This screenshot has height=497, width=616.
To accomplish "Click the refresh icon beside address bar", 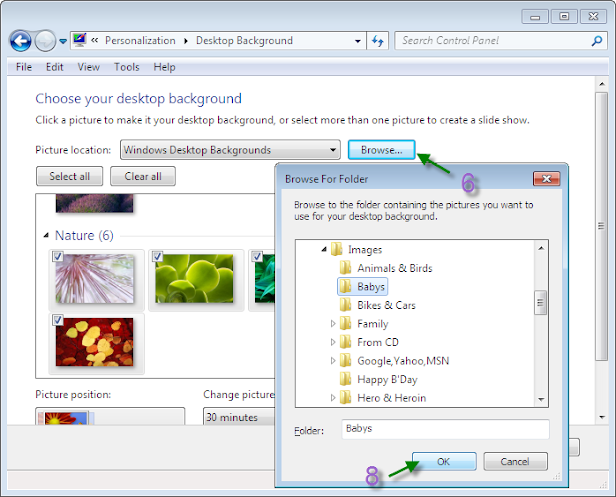I will click(378, 40).
